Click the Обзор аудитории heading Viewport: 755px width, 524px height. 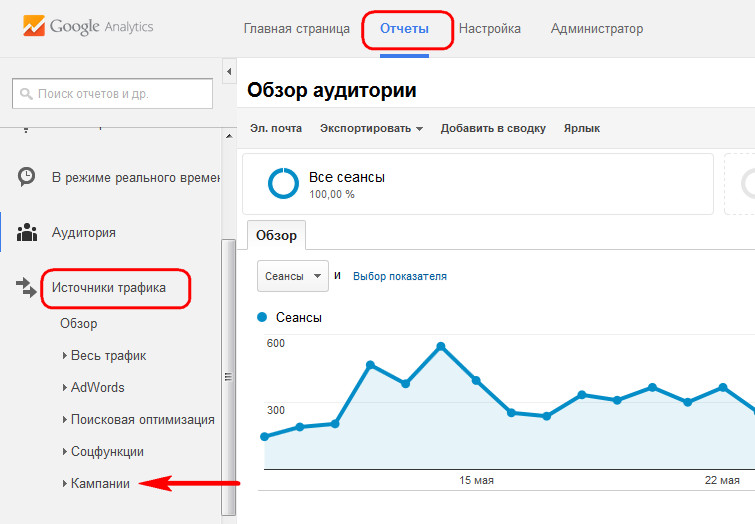(x=332, y=90)
